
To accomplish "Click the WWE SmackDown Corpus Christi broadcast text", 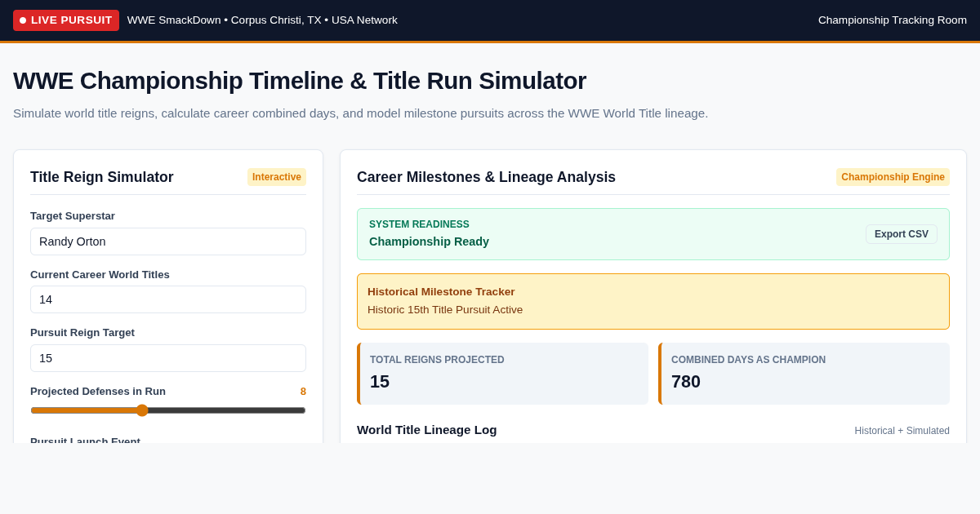I will pos(262,20).
